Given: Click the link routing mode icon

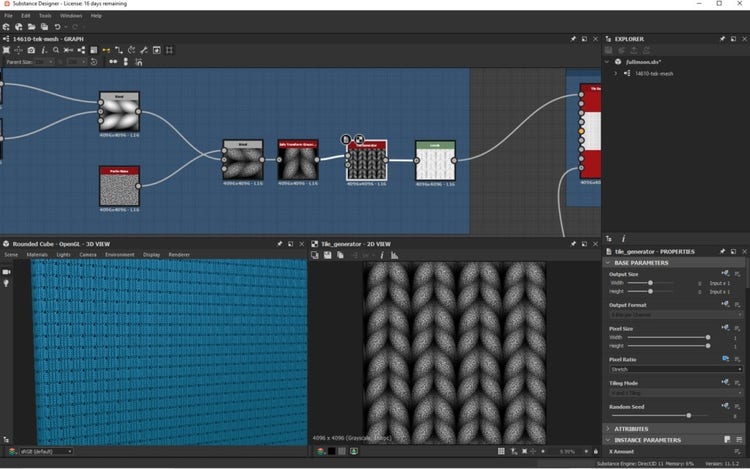Looking at the screenshot, I should pyautogui.click(x=119, y=50).
